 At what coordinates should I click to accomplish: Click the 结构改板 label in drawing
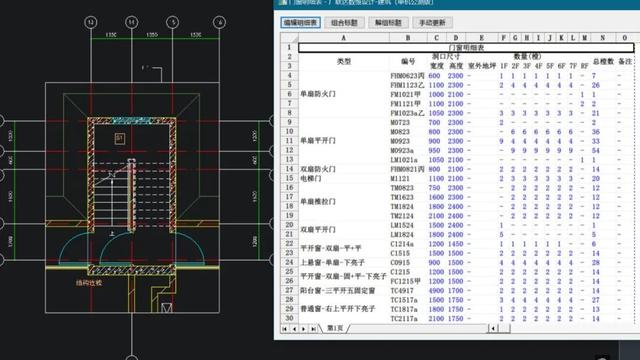pyautogui.click(x=89, y=282)
